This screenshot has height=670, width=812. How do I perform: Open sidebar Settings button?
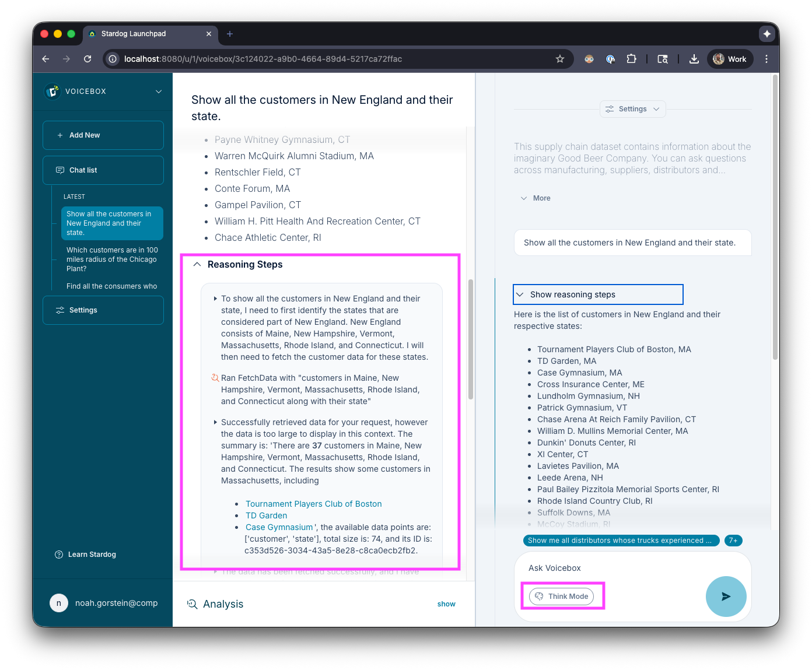tap(103, 310)
